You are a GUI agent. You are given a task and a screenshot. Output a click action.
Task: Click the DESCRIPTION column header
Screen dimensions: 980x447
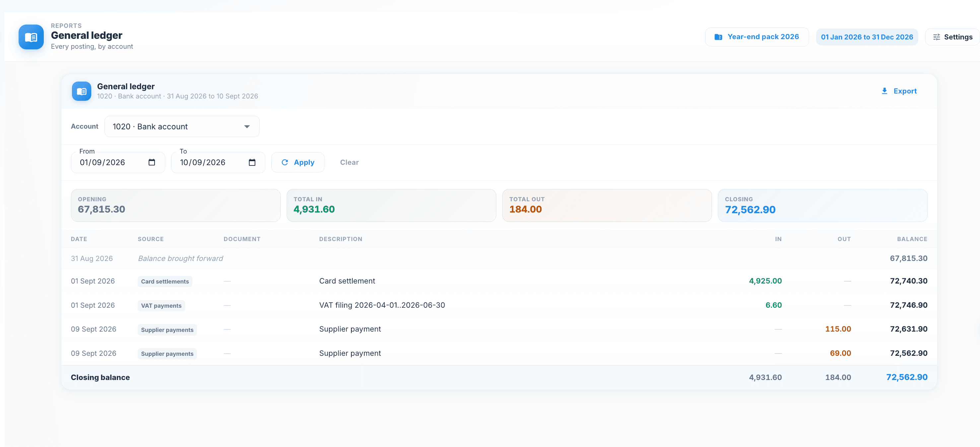click(x=340, y=239)
